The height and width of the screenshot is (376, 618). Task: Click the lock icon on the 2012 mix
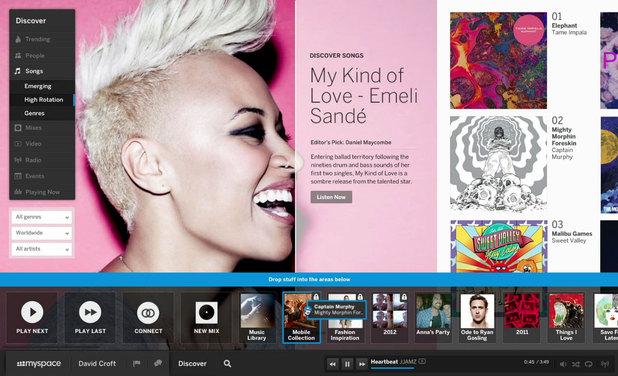click(404, 297)
